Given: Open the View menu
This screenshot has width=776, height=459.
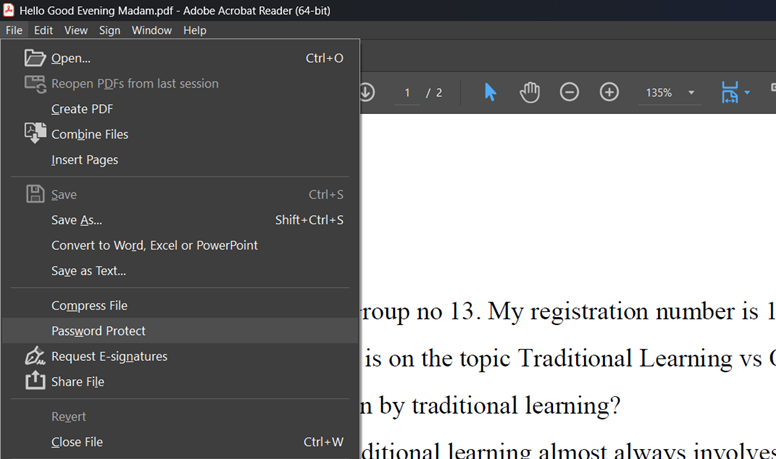Looking at the screenshot, I should 76,30.
